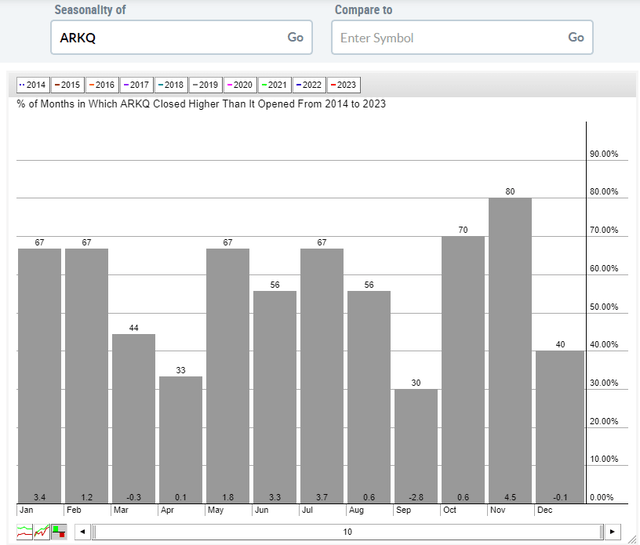Click the chart title about ARKQ months

click(201, 104)
